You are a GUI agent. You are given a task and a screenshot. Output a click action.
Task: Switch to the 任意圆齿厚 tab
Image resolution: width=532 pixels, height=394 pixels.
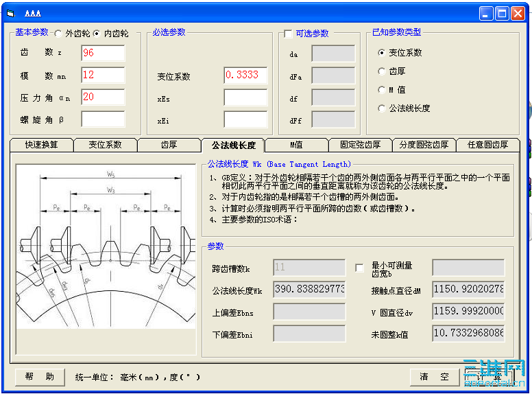pyautogui.click(x=488, y=145)
